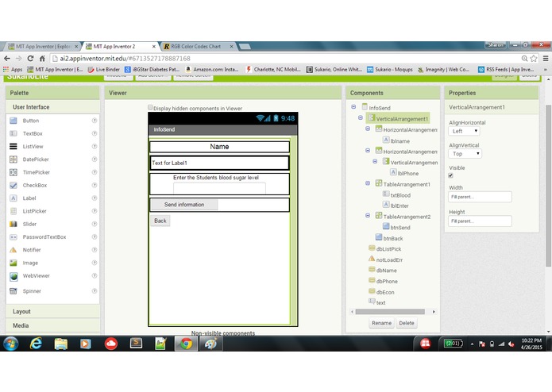Viewport: 552px width, 392px height.
Task: Select the TextBox palette component
Action: [33, 133]
